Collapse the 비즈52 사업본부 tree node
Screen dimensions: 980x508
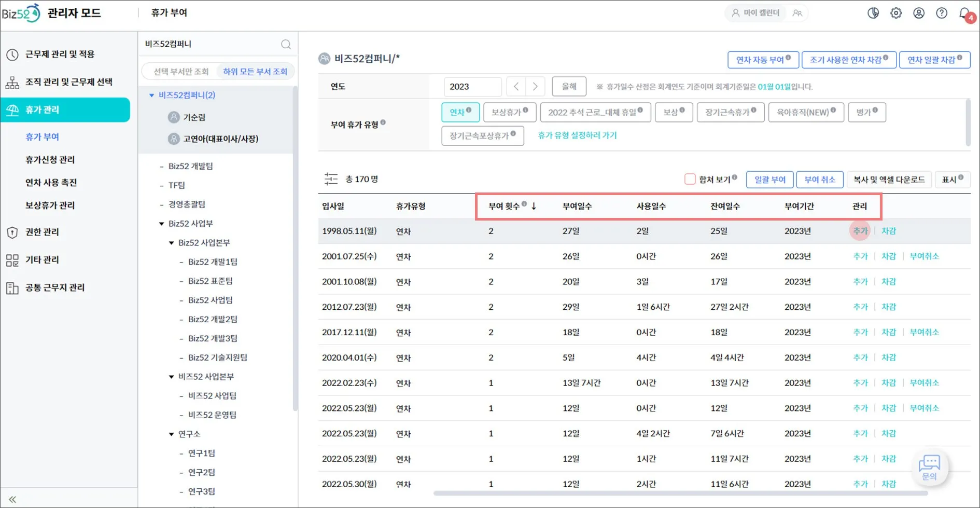click(171, 377)
